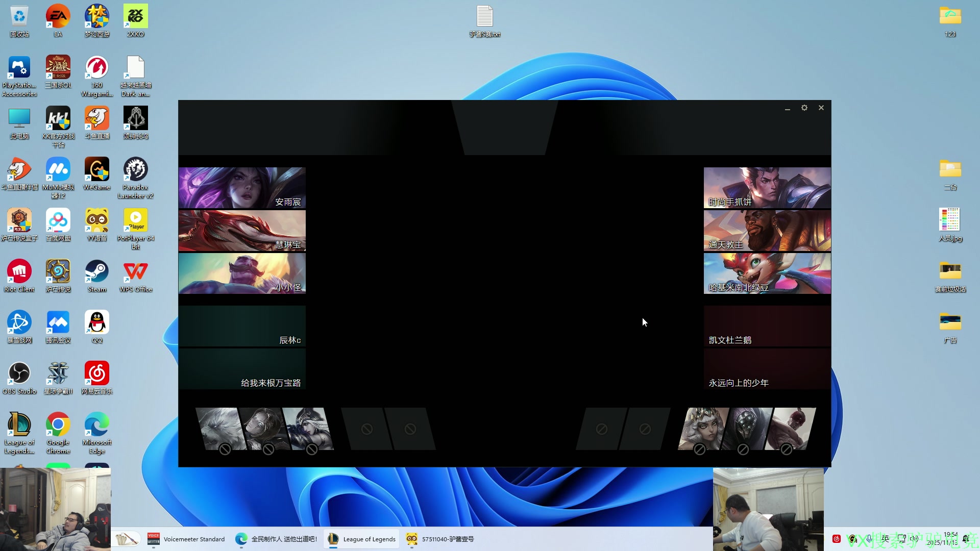Screen dimensions: 980x551
Task: Click the first banned champion on the left
Action: (x=218, y=429)
